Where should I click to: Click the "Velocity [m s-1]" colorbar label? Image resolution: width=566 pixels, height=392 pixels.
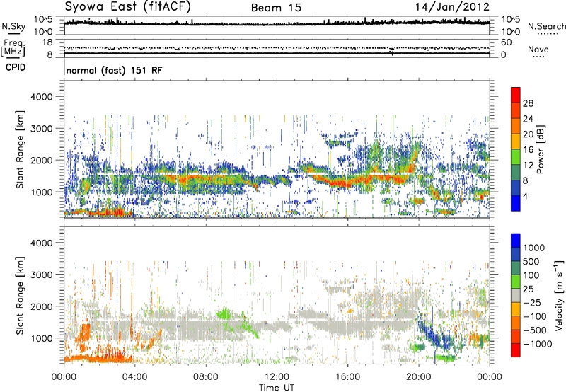click(x=559, y=296)
